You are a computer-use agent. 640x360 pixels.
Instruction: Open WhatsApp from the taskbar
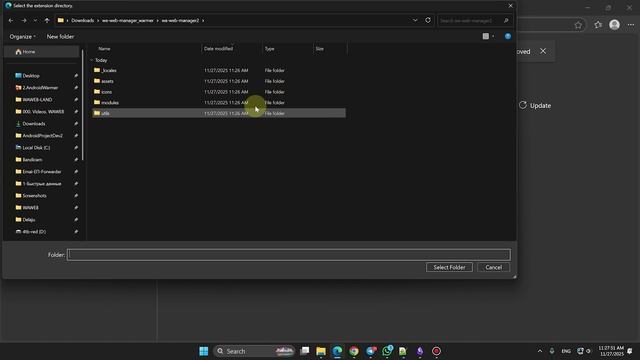tap(387, 351)
